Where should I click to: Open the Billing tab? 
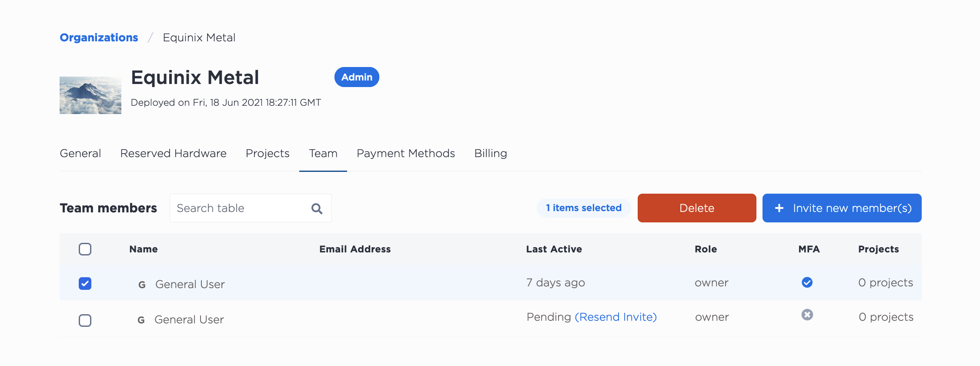[x=491, y=154]
